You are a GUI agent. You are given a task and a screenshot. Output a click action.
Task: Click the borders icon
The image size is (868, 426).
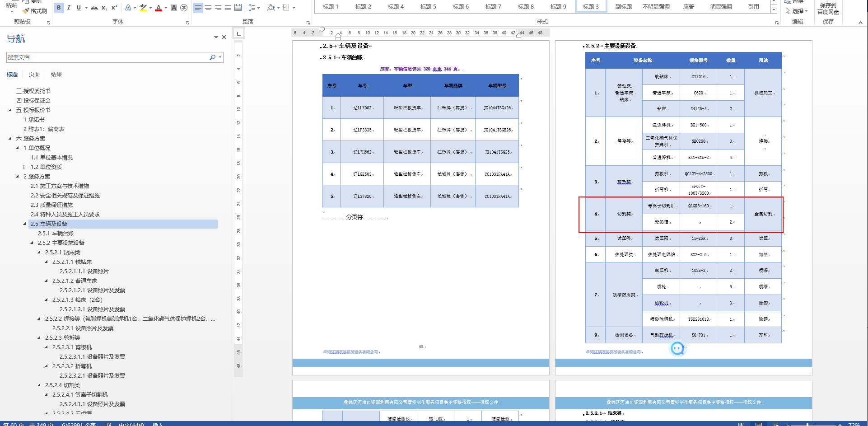286,8
